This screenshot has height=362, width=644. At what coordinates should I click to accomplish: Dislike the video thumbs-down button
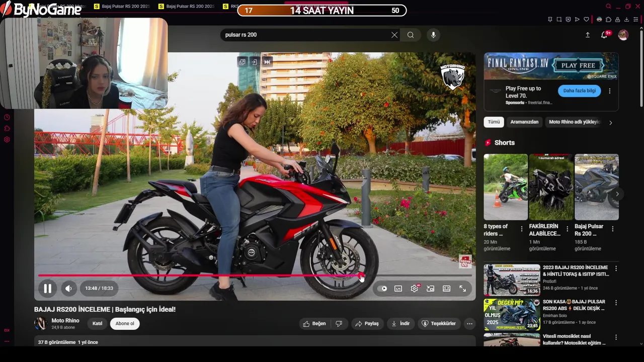[339, 324]
